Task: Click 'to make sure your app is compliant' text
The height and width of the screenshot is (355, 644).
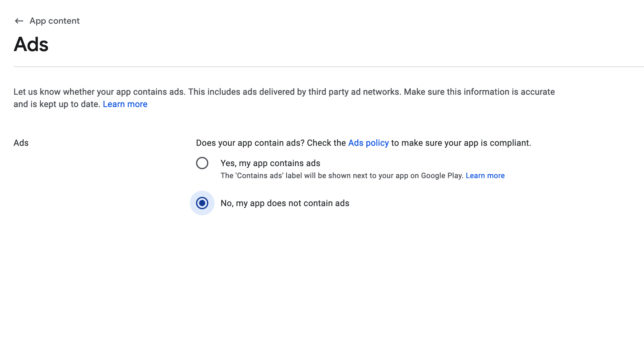Action: (x=461, y=143)
